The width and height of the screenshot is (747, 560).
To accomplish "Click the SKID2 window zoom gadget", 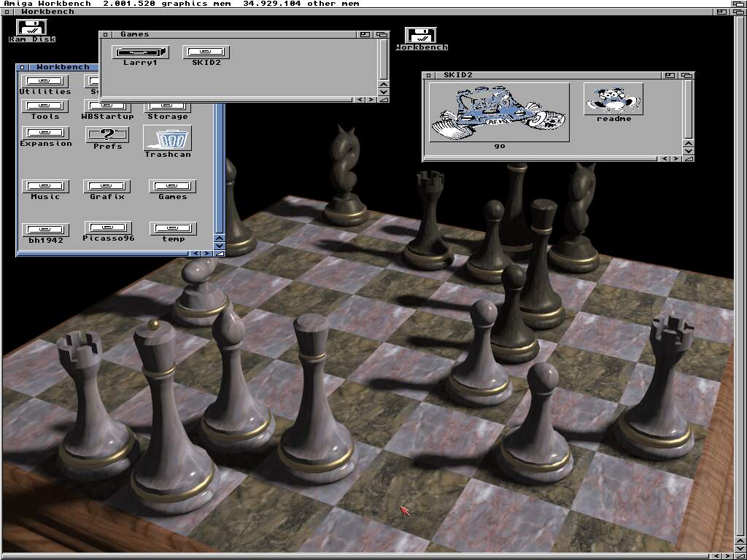I will click(x=670, y=75).
